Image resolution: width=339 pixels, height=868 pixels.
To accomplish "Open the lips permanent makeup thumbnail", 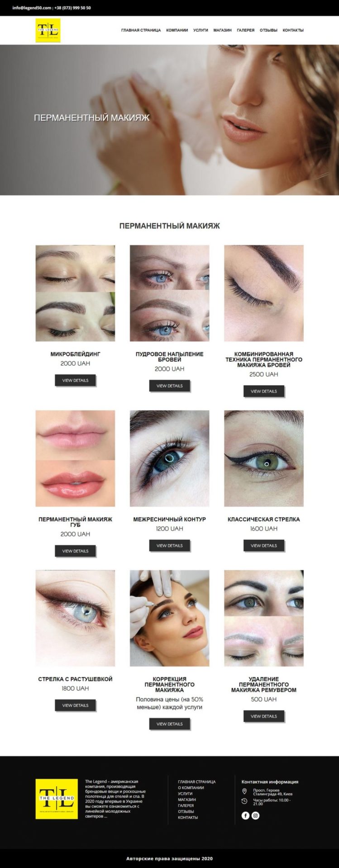I will pos(75,458).
